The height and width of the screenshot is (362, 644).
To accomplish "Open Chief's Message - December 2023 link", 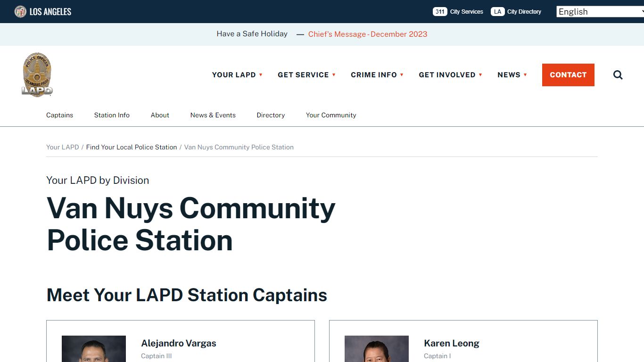I will click(x=368, y=34).
